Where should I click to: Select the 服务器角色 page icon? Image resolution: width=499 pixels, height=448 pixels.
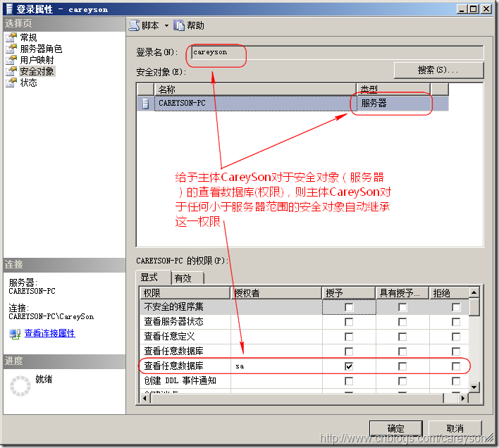11,49
